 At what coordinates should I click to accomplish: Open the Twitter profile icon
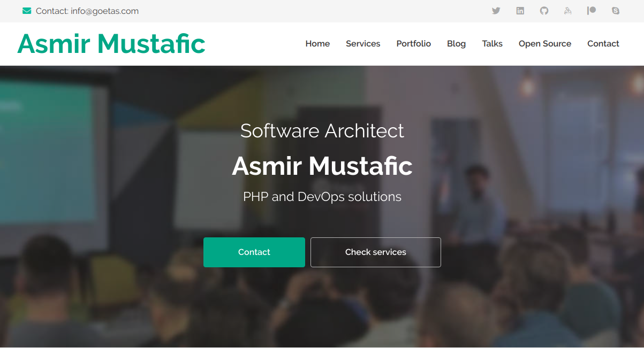(x=496, y=11)
